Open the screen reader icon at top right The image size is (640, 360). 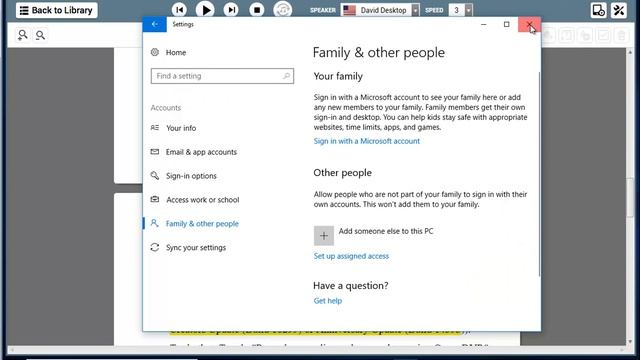point(598,10)
